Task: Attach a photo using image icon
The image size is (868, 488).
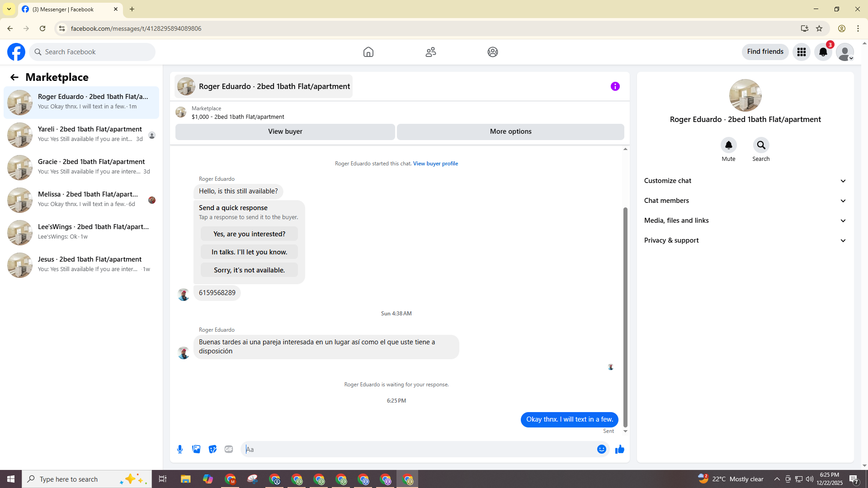Action: [x=196, y=449]
